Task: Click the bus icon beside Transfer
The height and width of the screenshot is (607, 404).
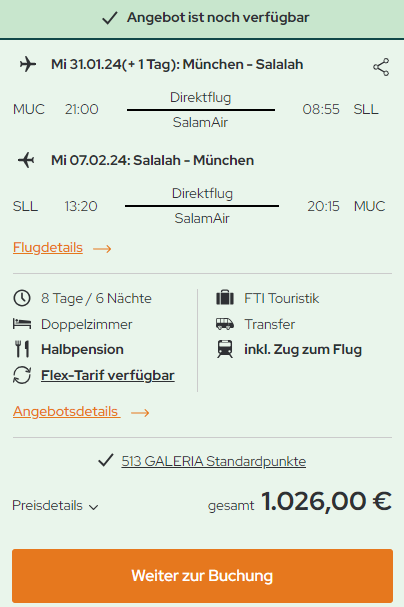Action: [225, 324]
